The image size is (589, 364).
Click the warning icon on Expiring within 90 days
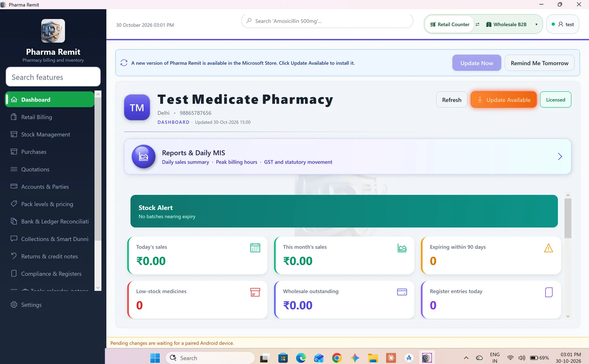click(x=549, y=248)
